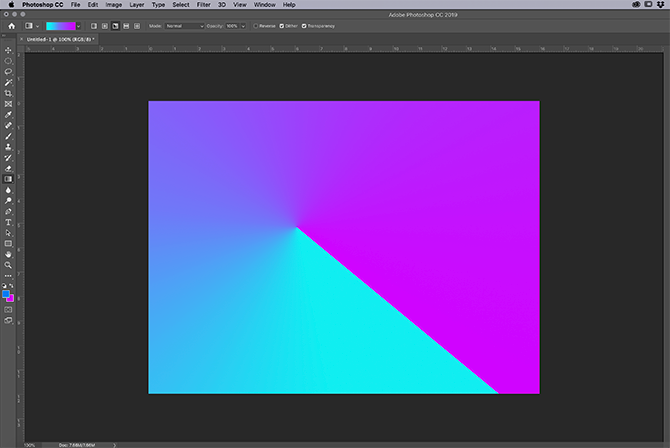This screenshot has height=448, width=670.
Task: Open the Layer menu
Action: point(136,5)
